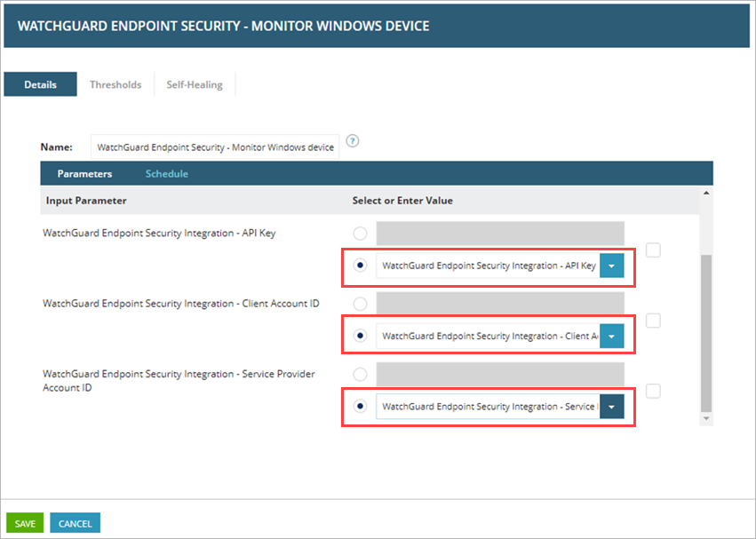Viewport: 756px width, 539px height.
Task: Open the Client Account ID dropdown arrow
Action: coord(611,336)
